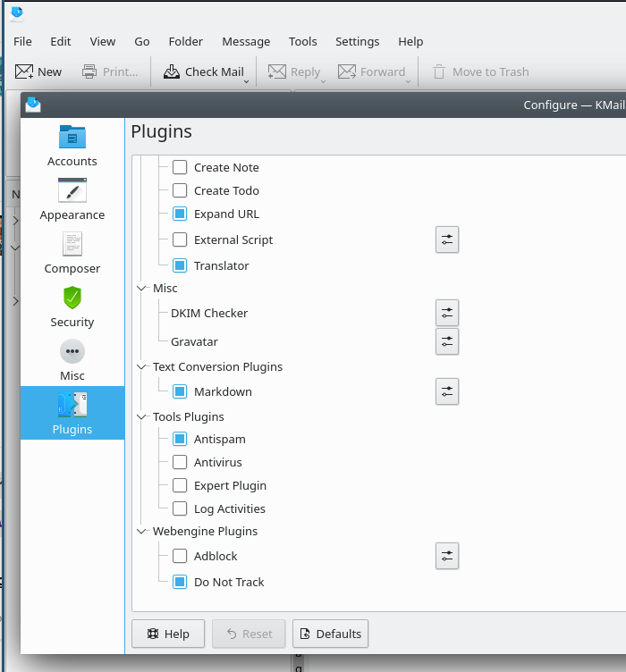Viewport: 626px width, 672px height.
Task: Open the Reply dropdown arrow
Action: tap(324, 81)
